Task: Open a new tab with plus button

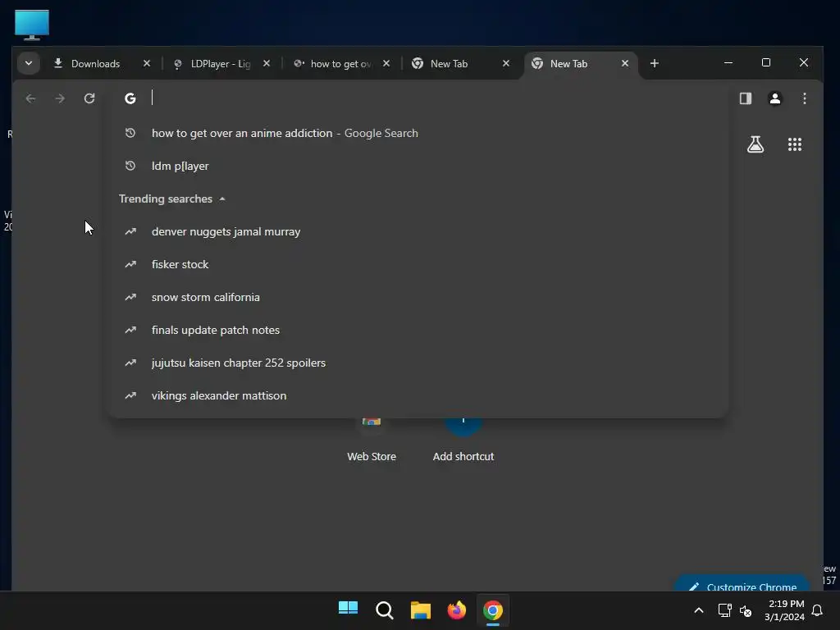Action: [654, 63]
